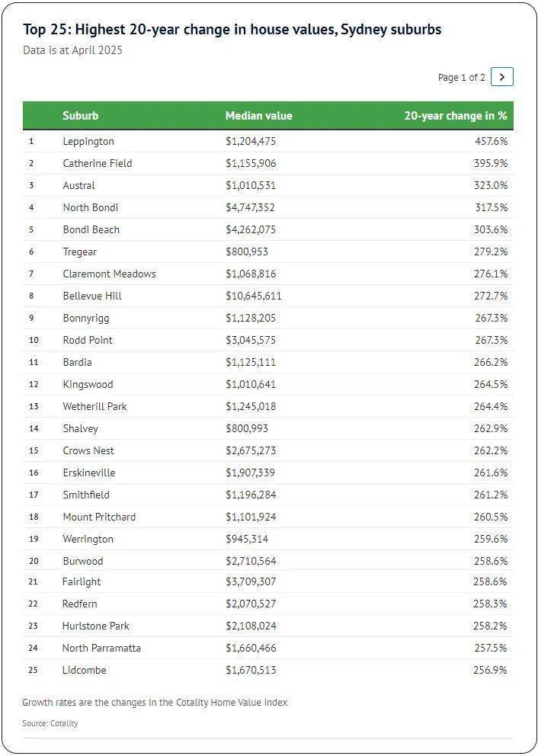Select the Catherine Field suburb row
The image size is (538, 756).
click(x=97, y=163)
